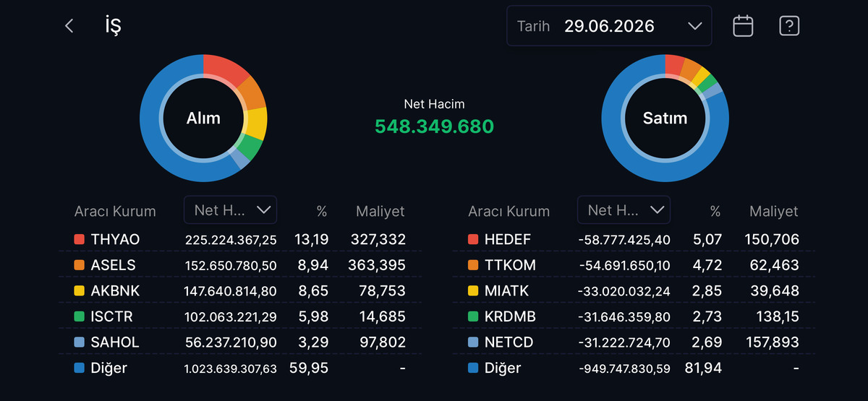Select the TTKOM row label

tap(511, 265)
